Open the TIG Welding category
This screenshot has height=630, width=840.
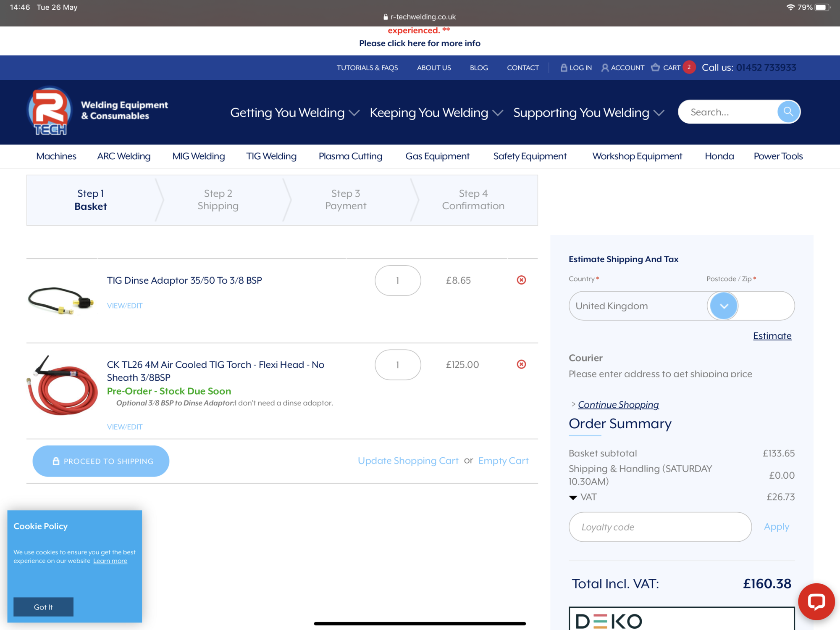click(271, 156)
